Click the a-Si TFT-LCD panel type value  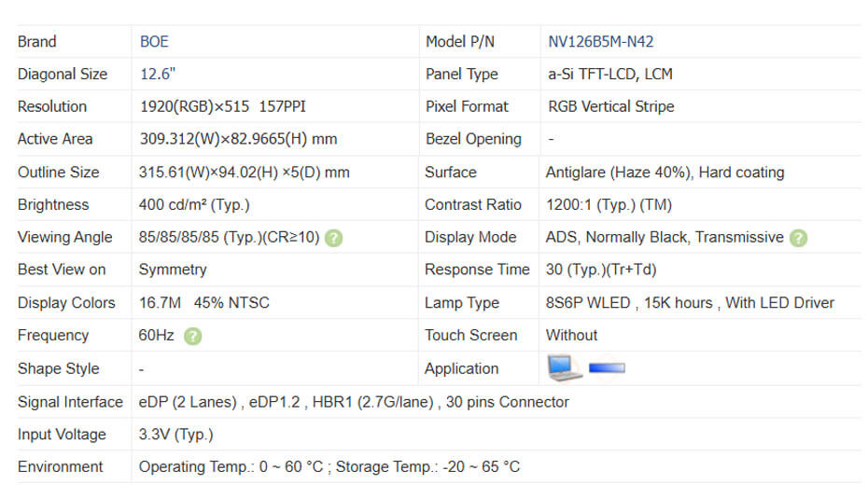tap(609, 74)
